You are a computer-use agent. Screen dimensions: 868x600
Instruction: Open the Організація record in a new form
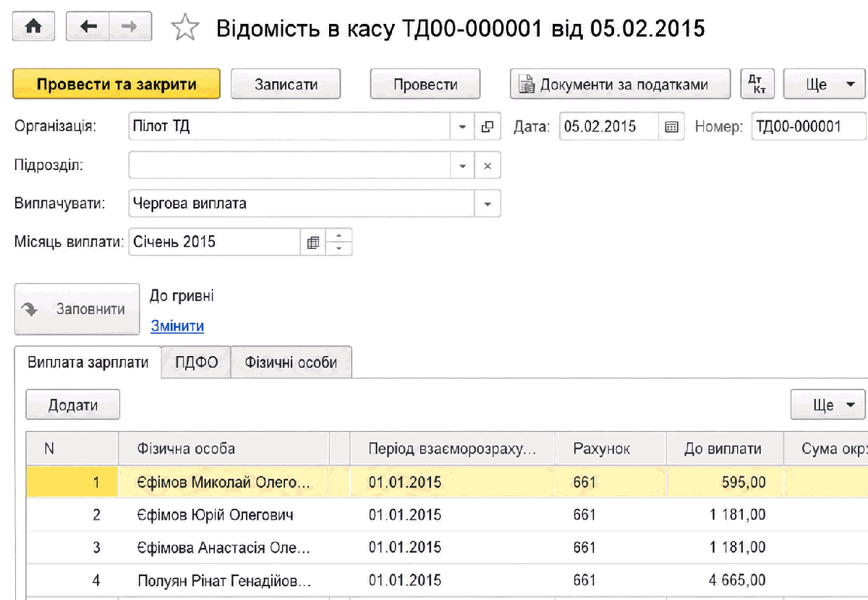(x=487, y=127)
